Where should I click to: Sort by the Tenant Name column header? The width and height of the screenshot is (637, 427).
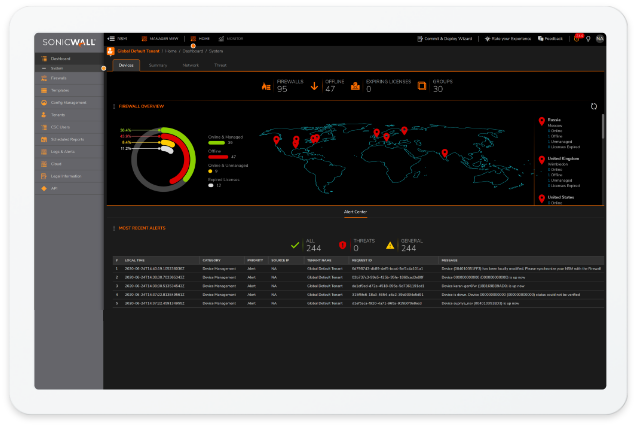point(319,260)
